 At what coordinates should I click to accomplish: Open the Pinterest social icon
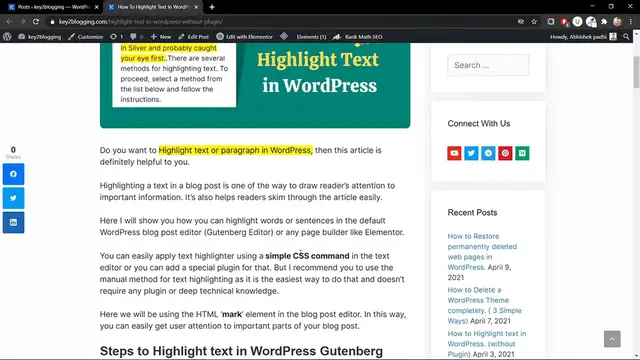[x=505, y=153]
